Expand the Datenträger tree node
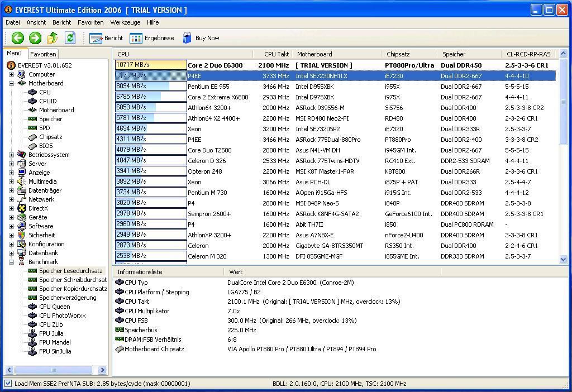The width and height of the screenshot is (572, 392). pyautogui.click(x=11, y=191)
